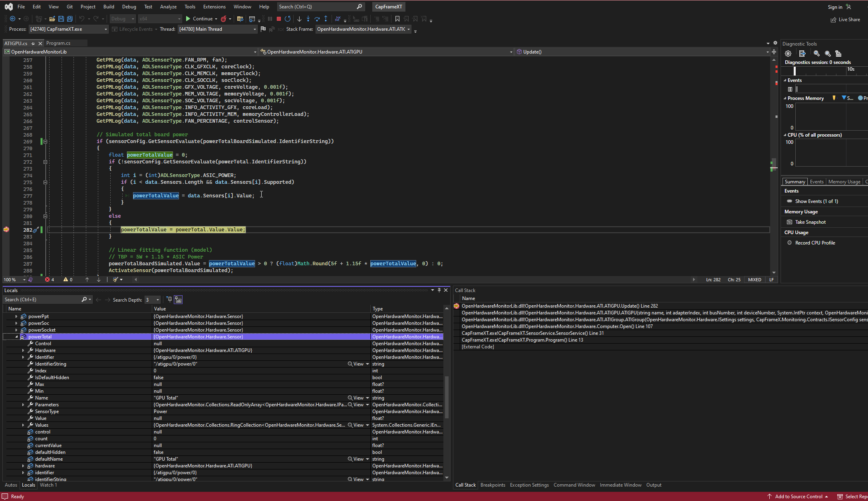Toggle Show Threads in Source flag

pos(263,29)
